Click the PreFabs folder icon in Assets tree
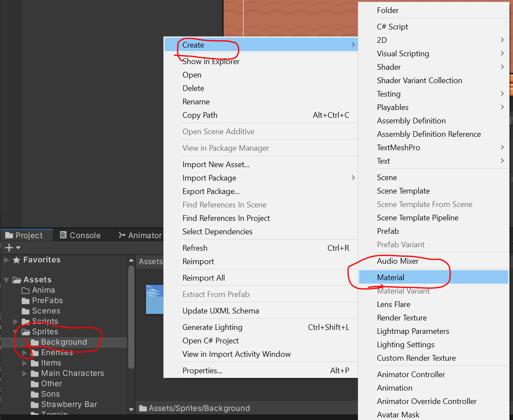Viewport: 513px width, 420px height. pos(26,300)
